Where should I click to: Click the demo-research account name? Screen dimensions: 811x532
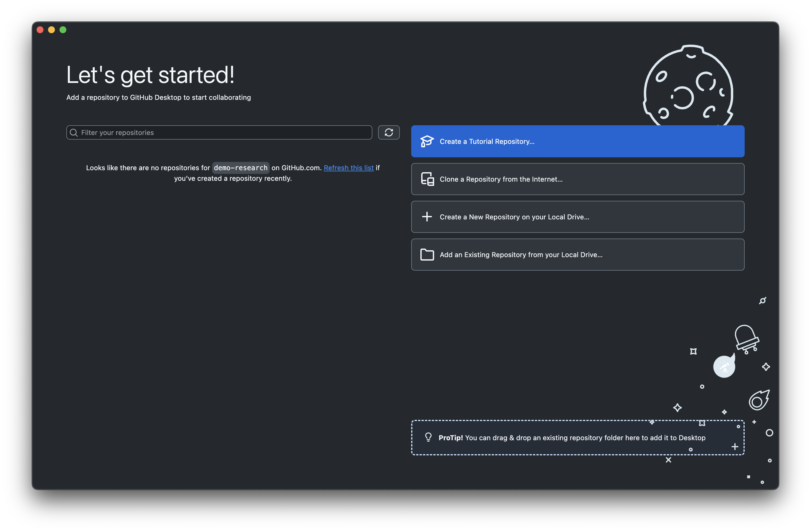click(240, 168)
